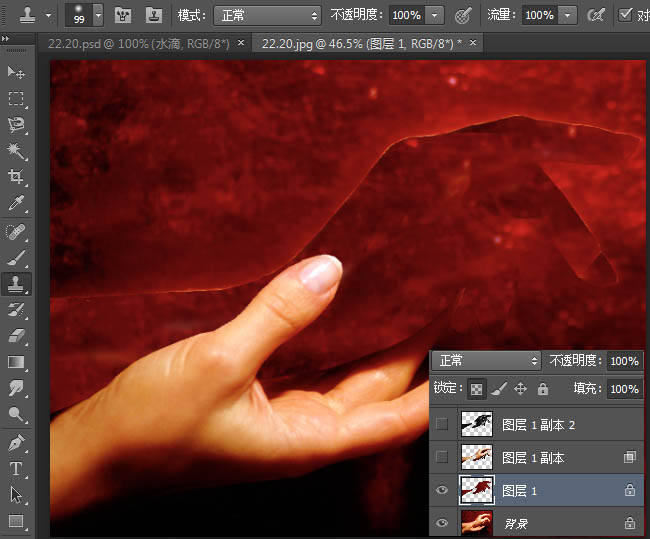The width and height of the screenshot is (650, 539).
Task: Click the lock icon on 背景 layer
Action: pos(630,523)
